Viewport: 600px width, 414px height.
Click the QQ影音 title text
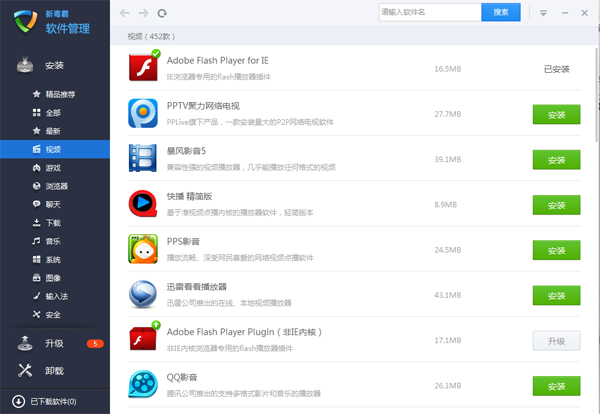(182, 377)
